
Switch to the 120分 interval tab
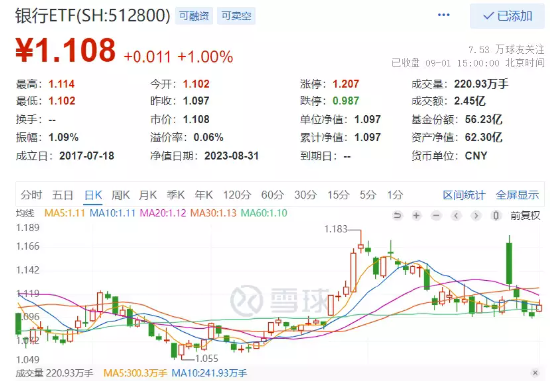237,195
